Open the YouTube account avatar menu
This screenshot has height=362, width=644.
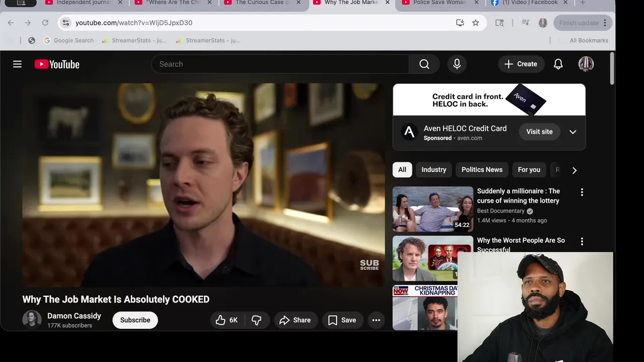[x=586, y=64]
